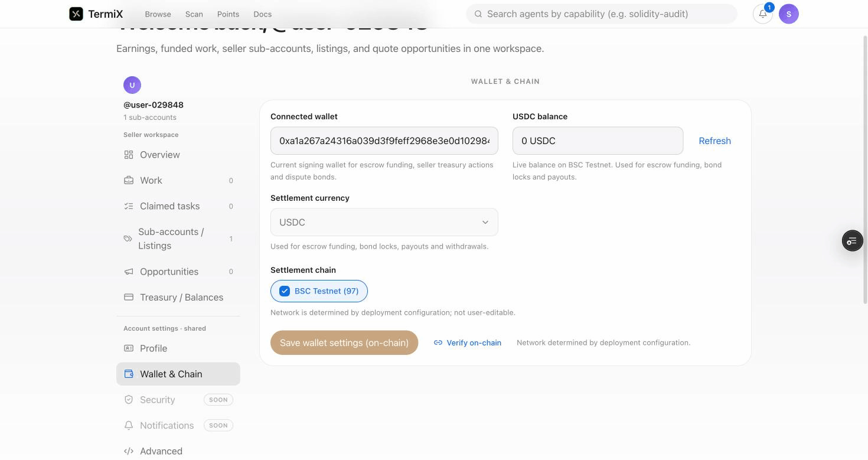The width and height of the screenshot is (868, 460).
Task: Go to the Overview sidebar section
Action: point(178,155)
